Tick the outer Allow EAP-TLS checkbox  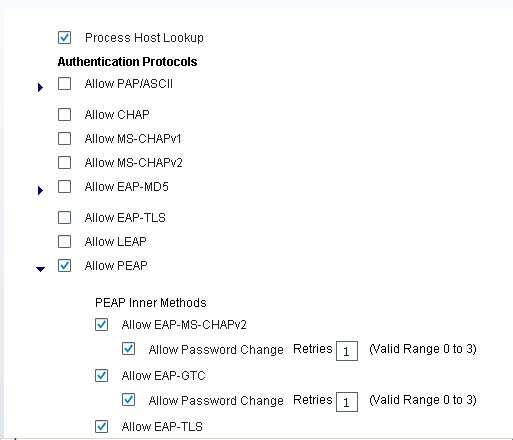point(64,217)
